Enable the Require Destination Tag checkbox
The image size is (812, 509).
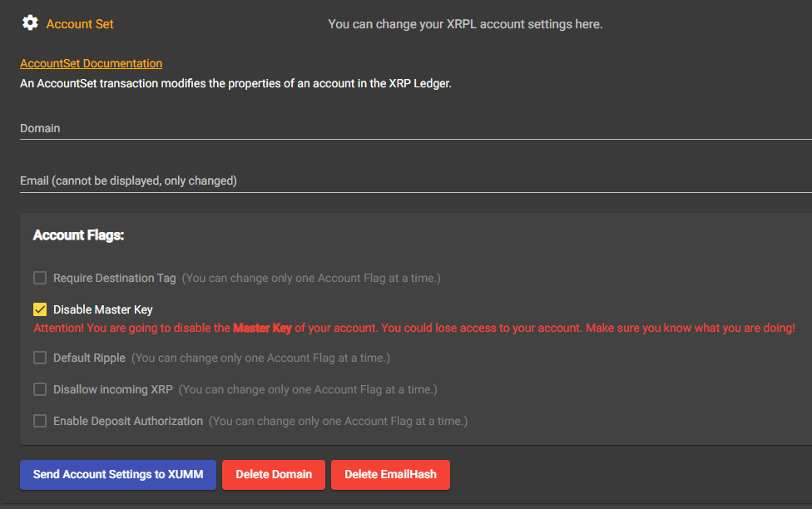[x=40, y=278]
